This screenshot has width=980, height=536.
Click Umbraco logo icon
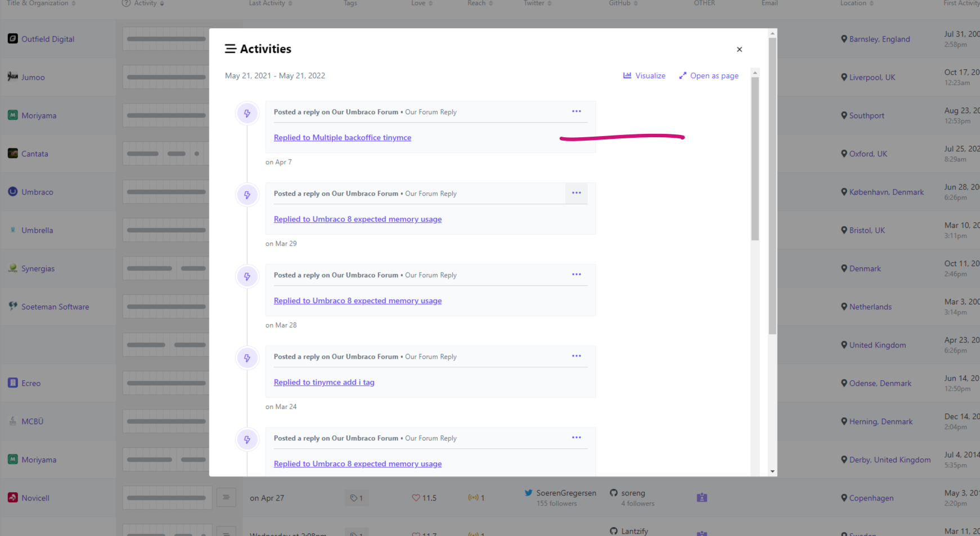coord(12,191)
